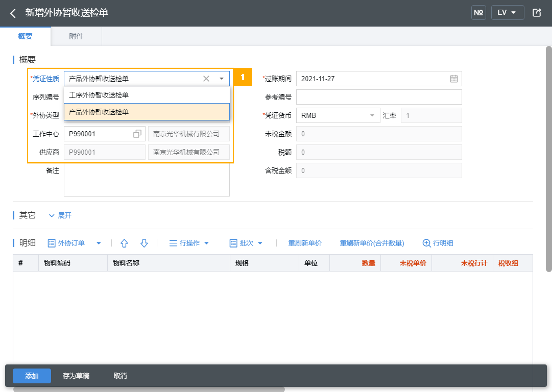Click the # column header

tap(26, 263)
